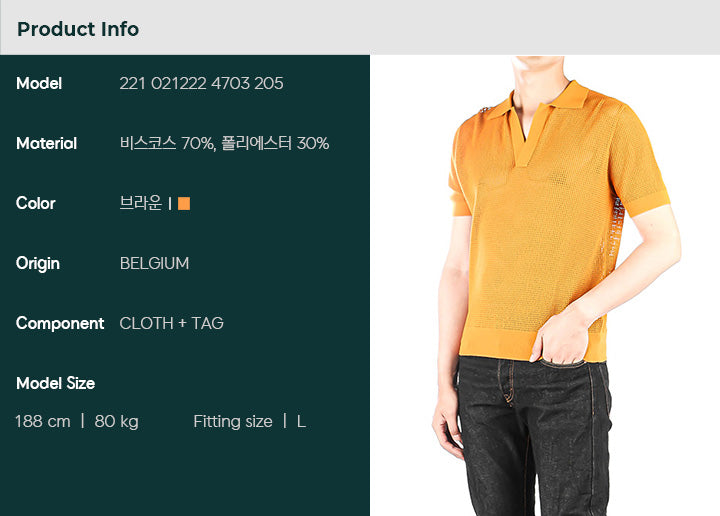The image size is (720, 516).
Task: Click the Origin label
Action: 38,264
